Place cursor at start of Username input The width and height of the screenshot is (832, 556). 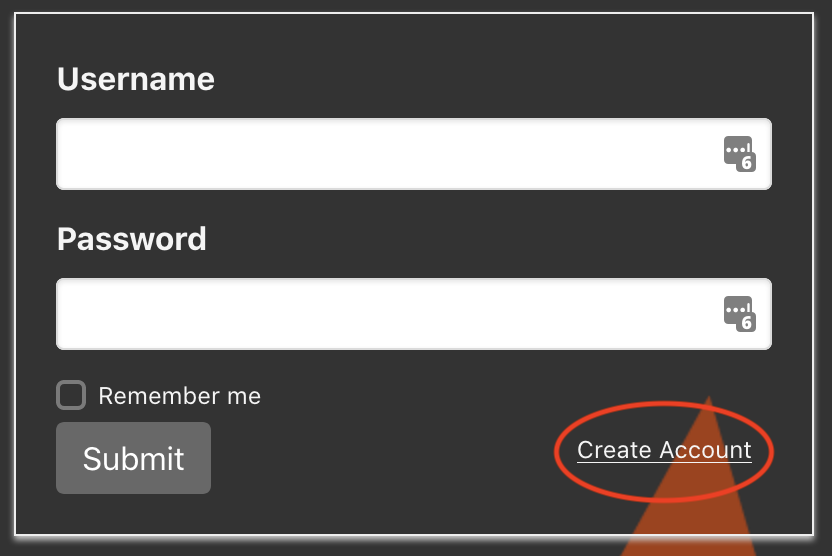(x=72, y=154)
